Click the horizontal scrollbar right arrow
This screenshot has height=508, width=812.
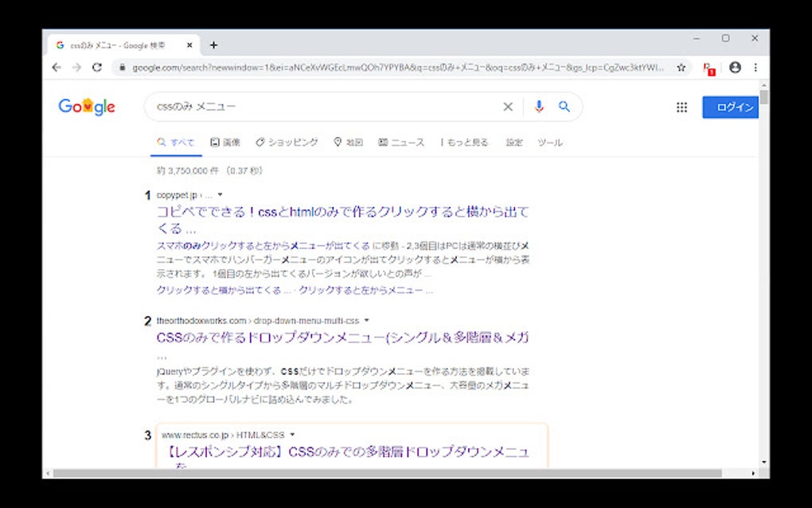pyautogui.click(x=753, y=473)
